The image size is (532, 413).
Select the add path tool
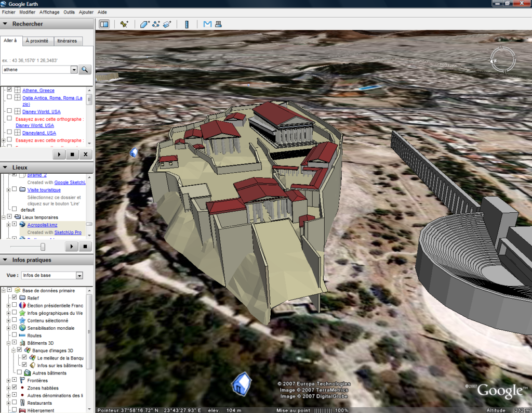pos(156,24)
